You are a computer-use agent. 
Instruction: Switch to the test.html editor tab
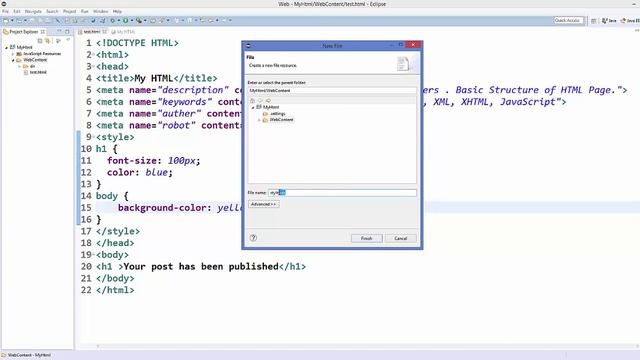coord(92,31)
